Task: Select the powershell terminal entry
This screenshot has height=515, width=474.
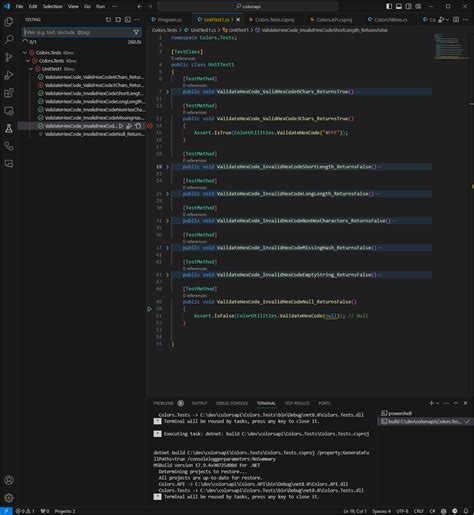Action: tap(426, 413)
